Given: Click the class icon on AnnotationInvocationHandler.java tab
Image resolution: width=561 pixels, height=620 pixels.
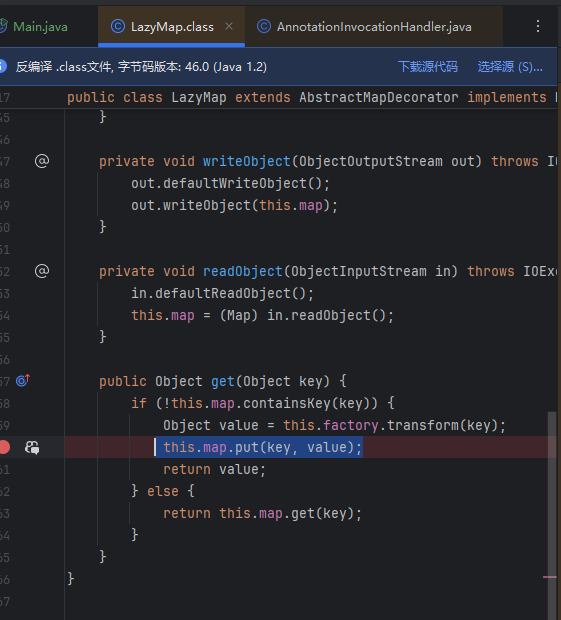Looking at the screenshot, I should [x=264, y=26].
